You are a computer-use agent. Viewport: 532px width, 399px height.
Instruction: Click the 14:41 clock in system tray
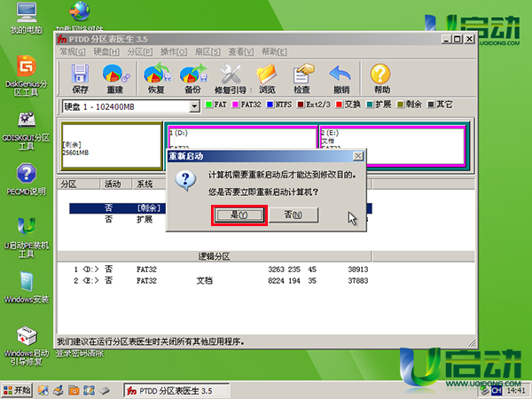click(x=516, y=391)
